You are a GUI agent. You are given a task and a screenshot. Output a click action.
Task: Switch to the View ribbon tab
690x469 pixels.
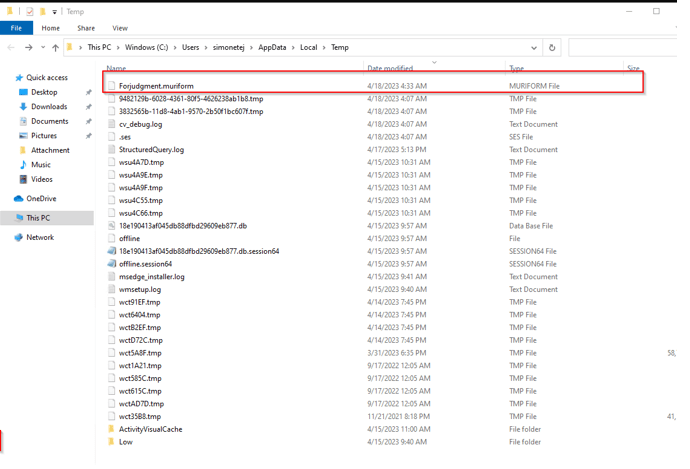point(120,28)
